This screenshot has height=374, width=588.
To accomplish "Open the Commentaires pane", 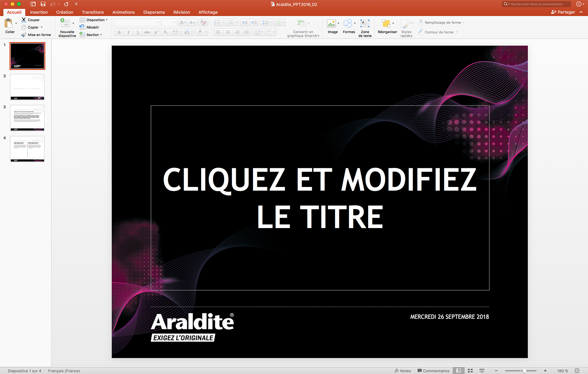I will point(433,371).
